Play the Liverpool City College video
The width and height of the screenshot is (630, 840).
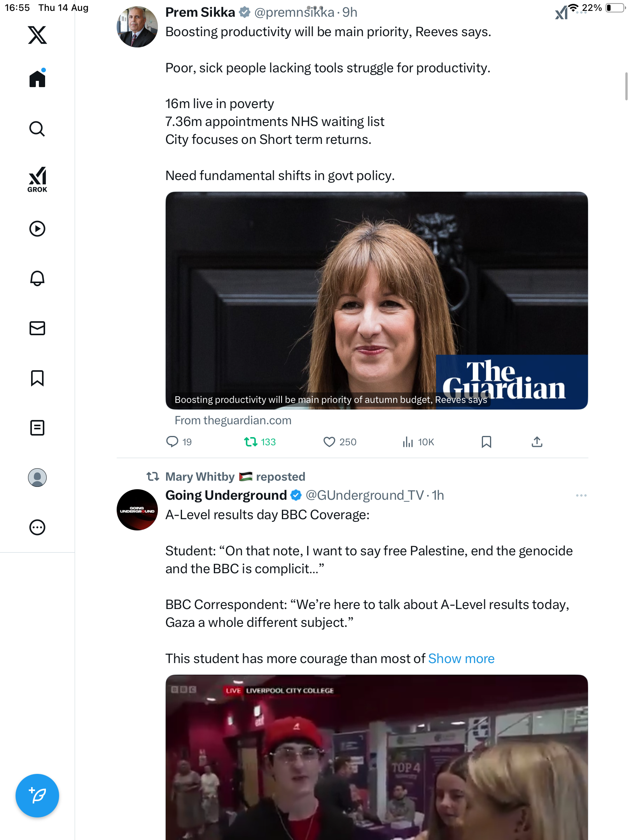click(376, 758)
